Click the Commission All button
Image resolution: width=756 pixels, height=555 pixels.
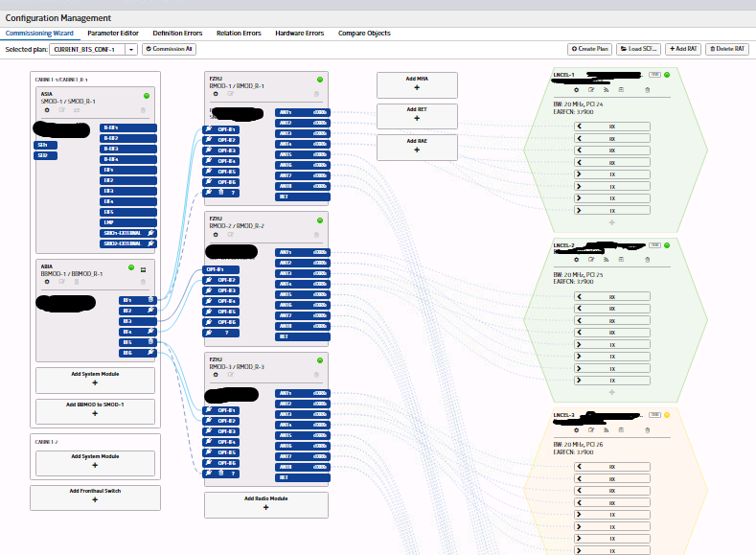pos(169,49)
